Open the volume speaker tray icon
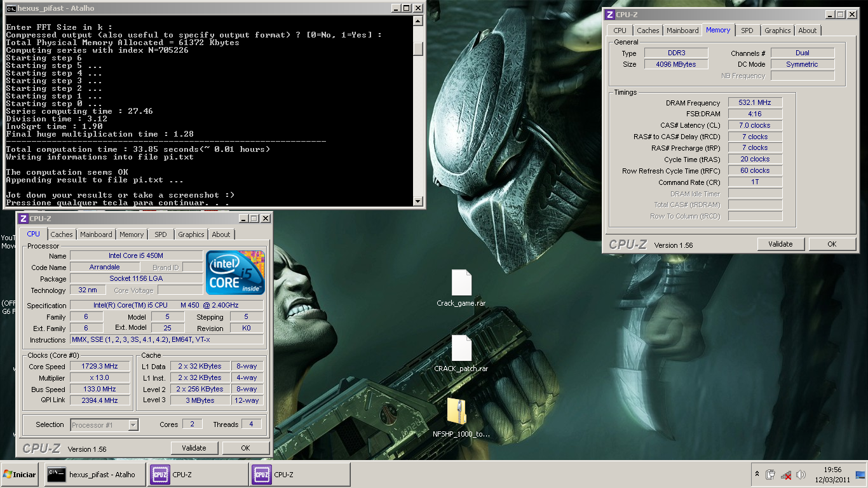The height and width of the screenshot is (488, 868). pyautogui.click(x=801, y=475)
